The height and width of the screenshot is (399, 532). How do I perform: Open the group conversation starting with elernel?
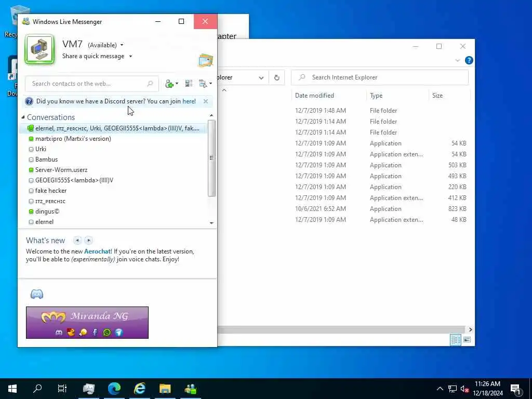pos(114,128)
